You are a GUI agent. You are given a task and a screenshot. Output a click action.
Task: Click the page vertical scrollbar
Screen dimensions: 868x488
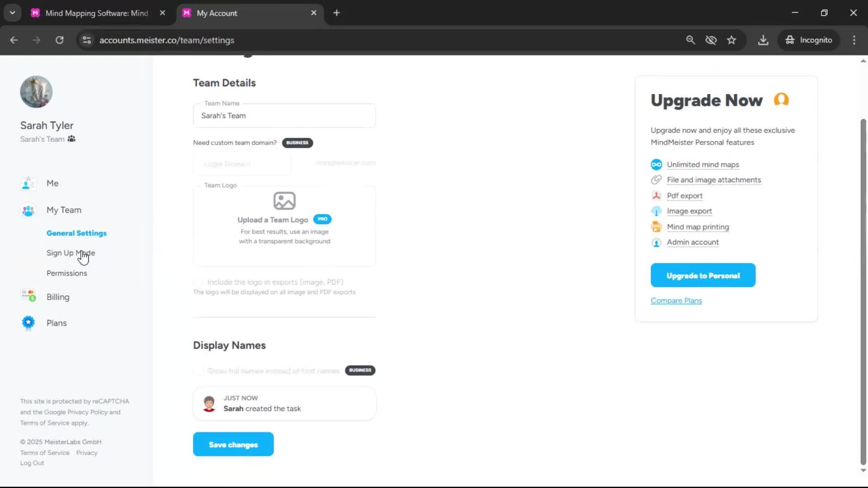click(x=863, y=291)
